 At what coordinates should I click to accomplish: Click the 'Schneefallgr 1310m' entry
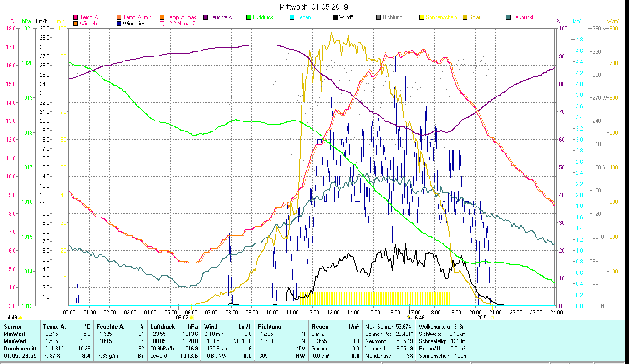click(442, 341)
